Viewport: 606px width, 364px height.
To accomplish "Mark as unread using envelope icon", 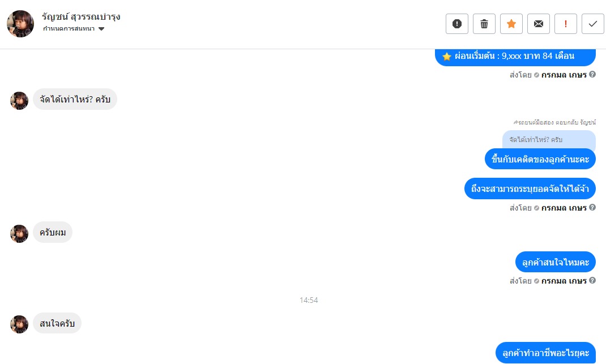I will coord(539,24).
